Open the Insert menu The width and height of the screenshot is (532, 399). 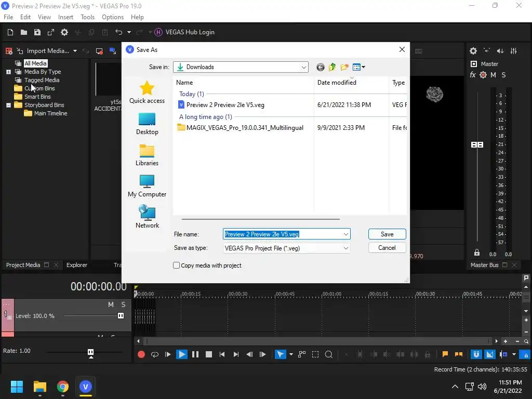tap(65, 17)
